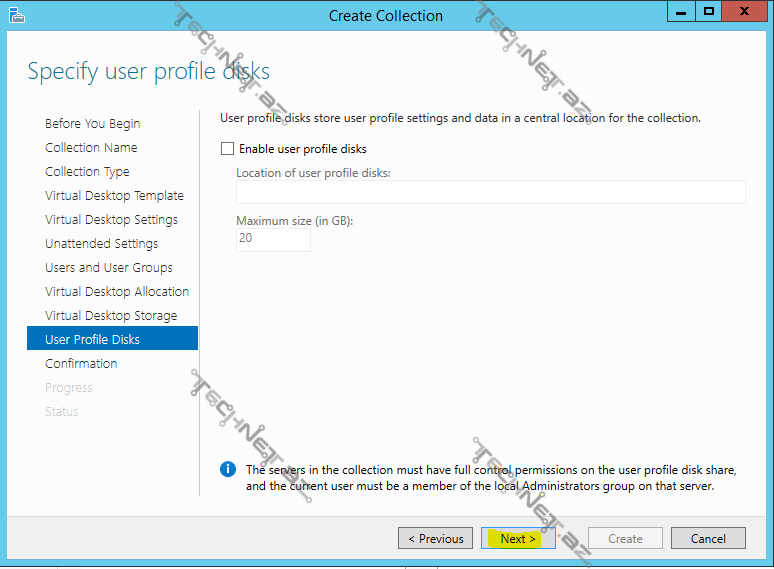Cancel the Create Collection wizard
The image size is (774, 569).
707,538
